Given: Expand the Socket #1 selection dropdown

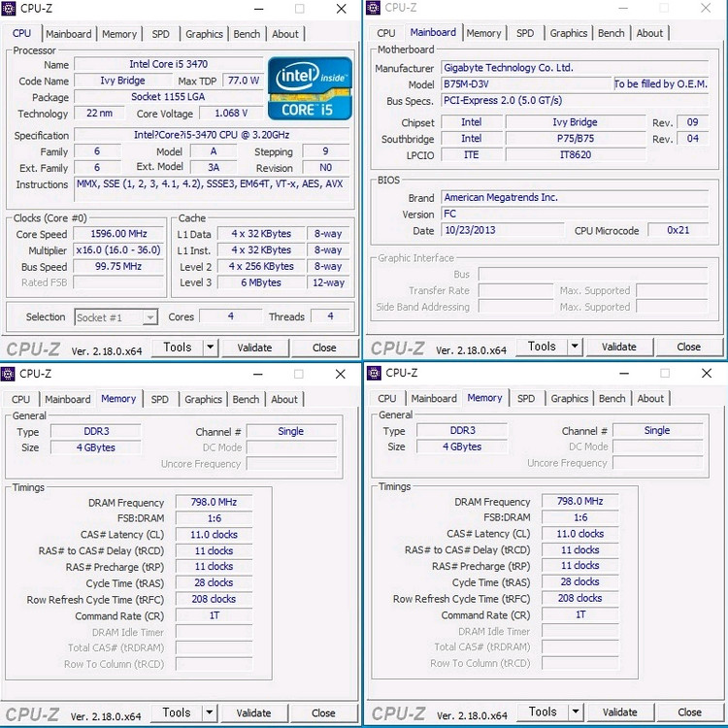Looking at the screenshot, I should click(x=149, y=317).
